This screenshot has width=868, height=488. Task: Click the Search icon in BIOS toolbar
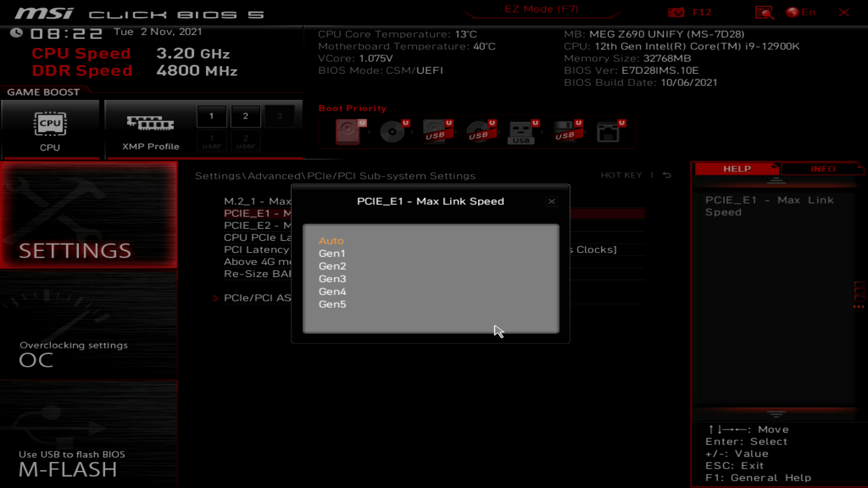pos(764,12)
